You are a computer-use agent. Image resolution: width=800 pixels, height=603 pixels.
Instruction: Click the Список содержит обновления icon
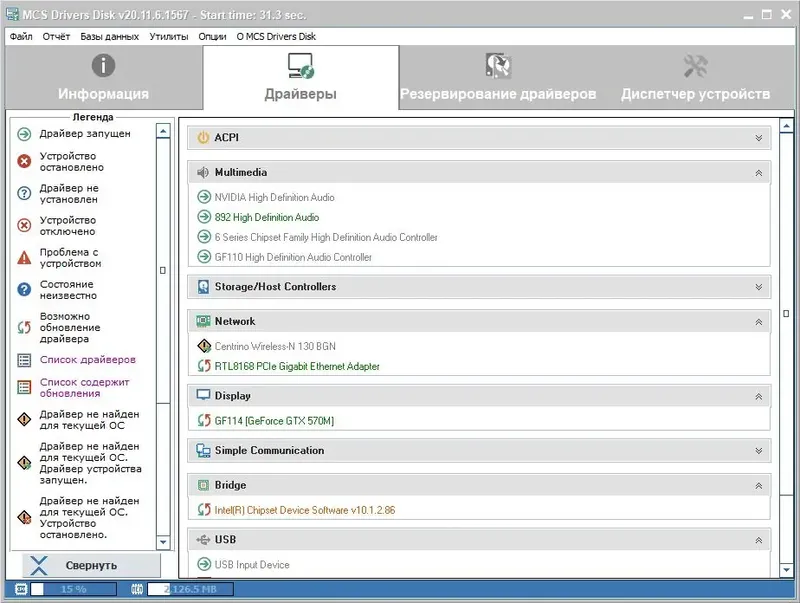[24, 387]
